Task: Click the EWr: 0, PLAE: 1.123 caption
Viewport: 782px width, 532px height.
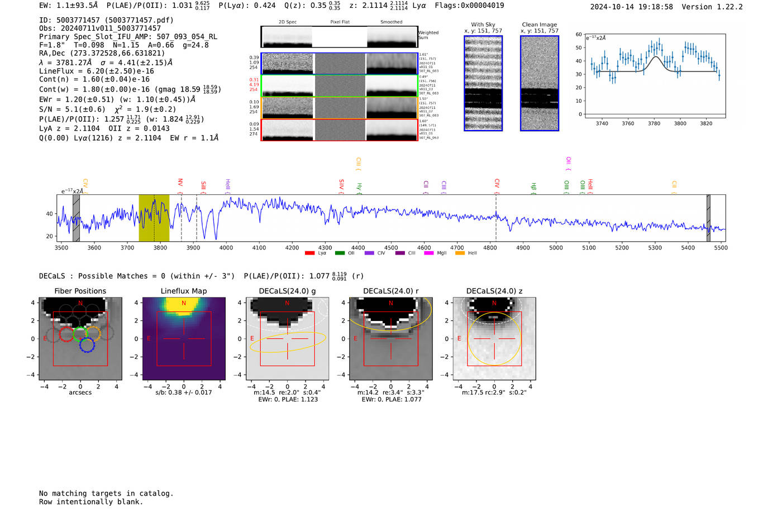Action: pos(288,399)
